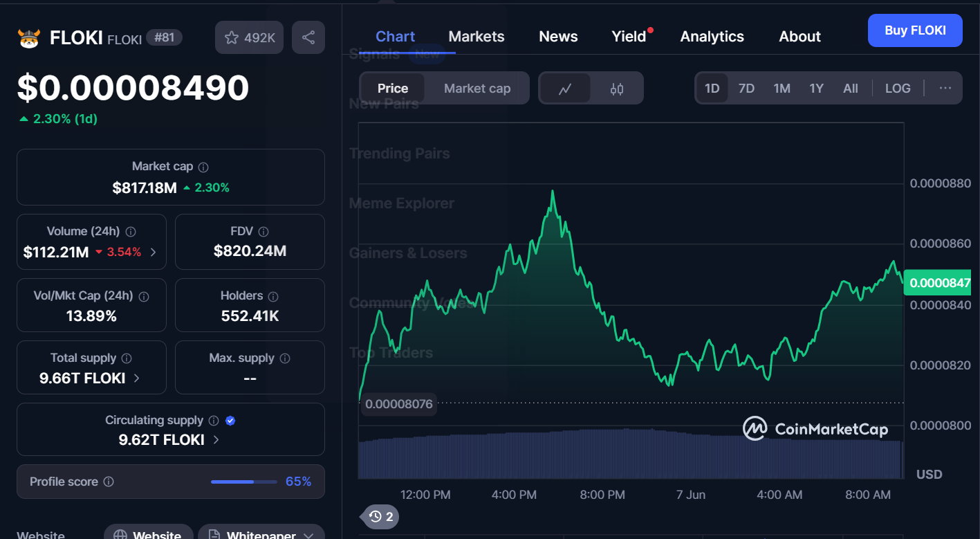Click the globe icon on Website button

(x=120, y=536)
